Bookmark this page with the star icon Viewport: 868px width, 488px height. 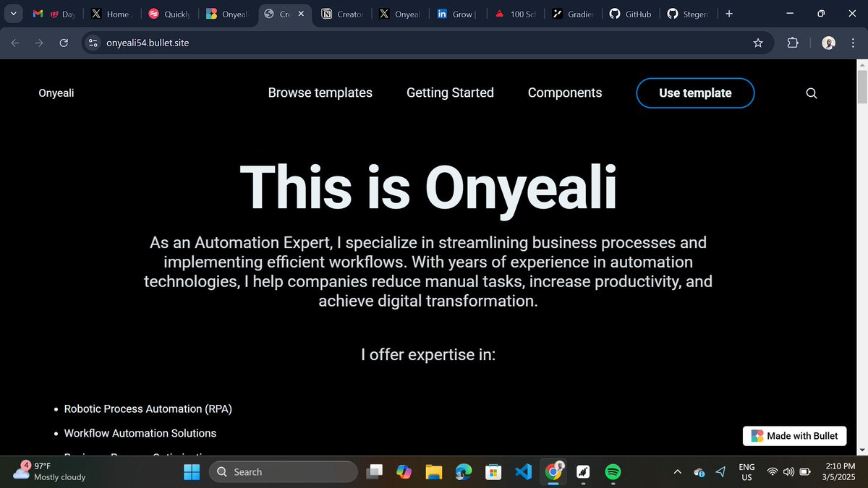point(758,43)
